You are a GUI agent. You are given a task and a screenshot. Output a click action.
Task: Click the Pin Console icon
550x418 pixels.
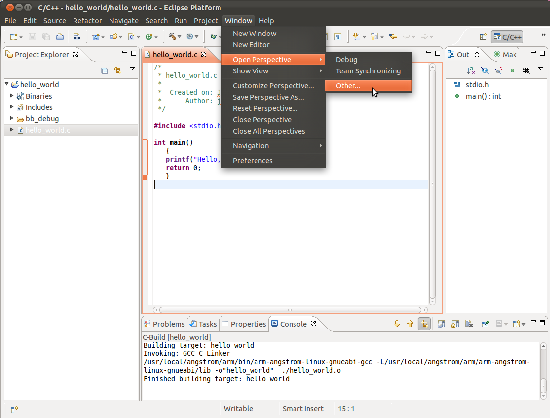click(x=485, y=324)
